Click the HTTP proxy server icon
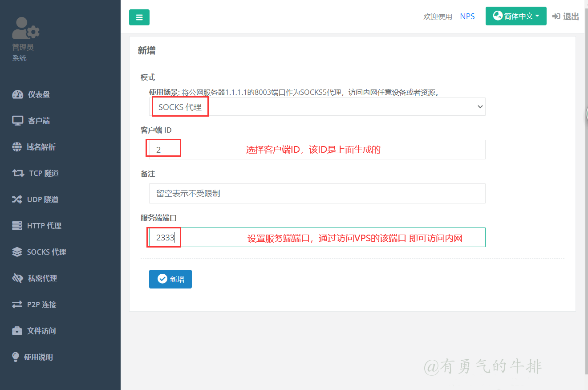 tap(17, 226)
